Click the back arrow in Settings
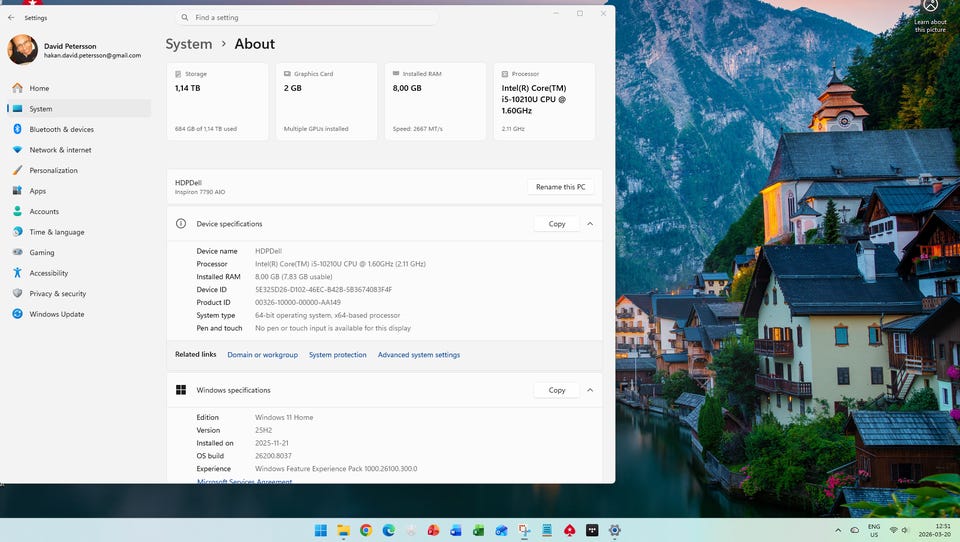 tap(11, 18)
